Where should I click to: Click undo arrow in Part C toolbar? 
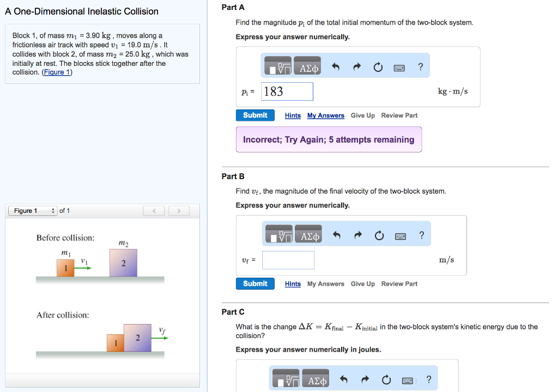343,380
